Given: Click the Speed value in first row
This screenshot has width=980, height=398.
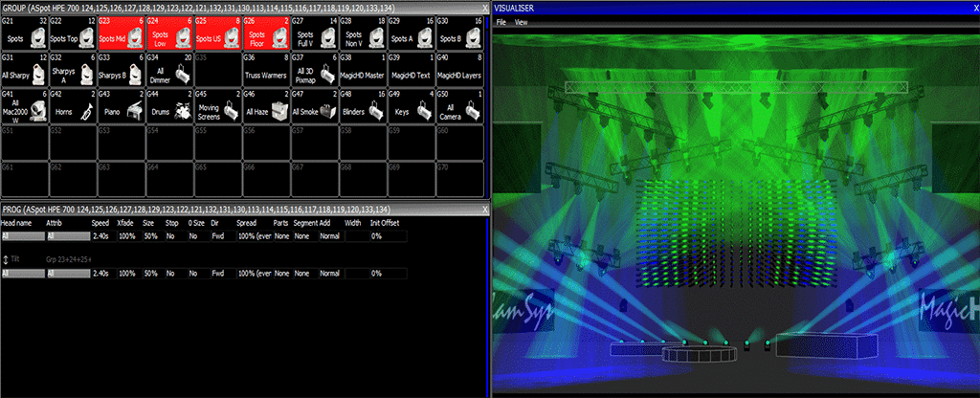Looking at the screenshot, I should tap(100, 234).
